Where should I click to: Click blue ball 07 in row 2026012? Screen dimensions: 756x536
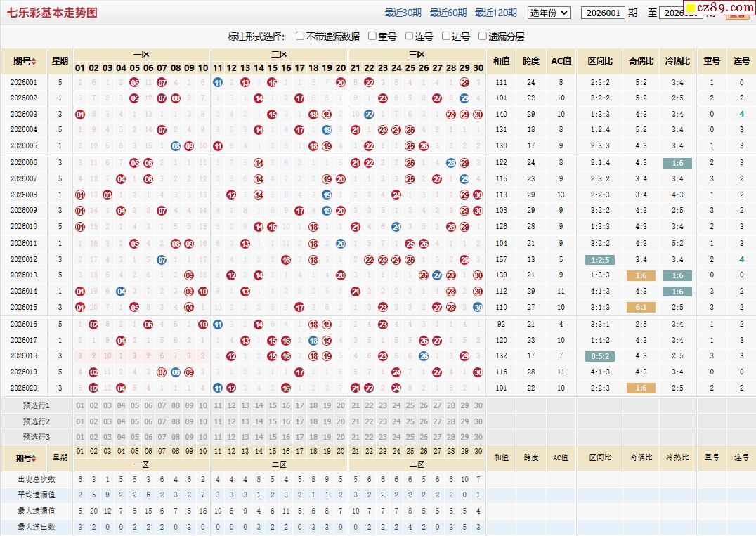pyautogui.click(x=162, y=260)
